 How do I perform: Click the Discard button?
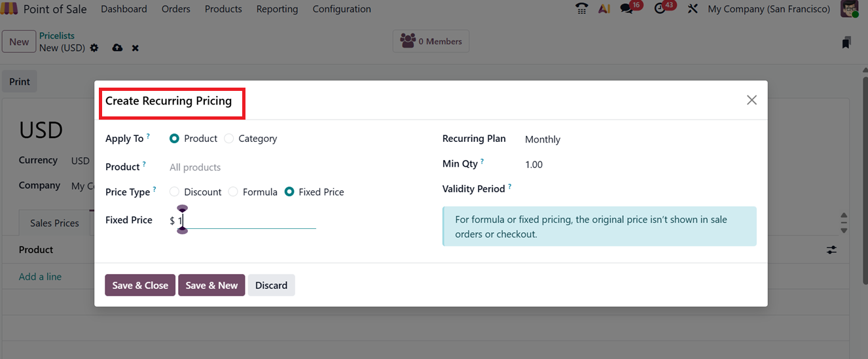tap(271, 285)
